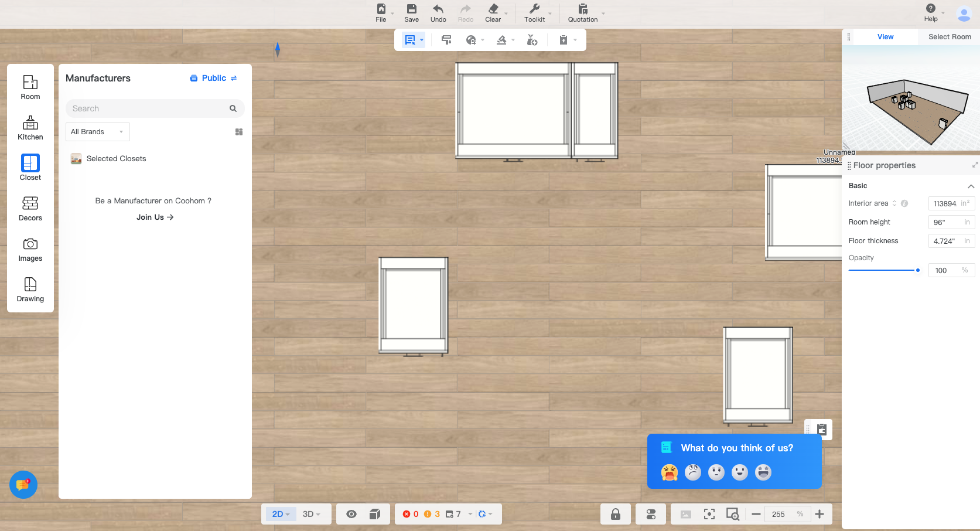Image resolution: width=980 pixels, height=531 pixels.
Task: Click the lock icon in bottom bar
Action: [x=615, y=514]
